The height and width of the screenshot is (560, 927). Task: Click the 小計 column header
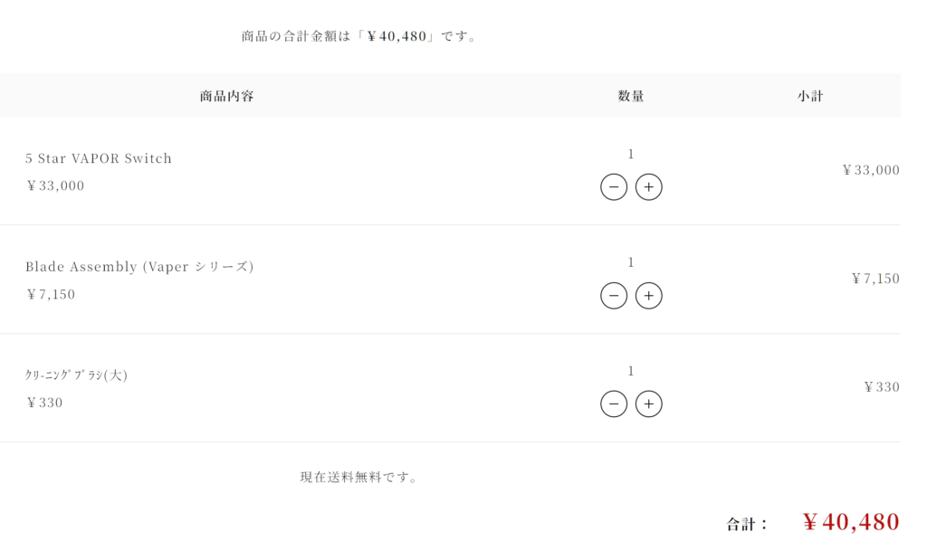pos(810,96)
